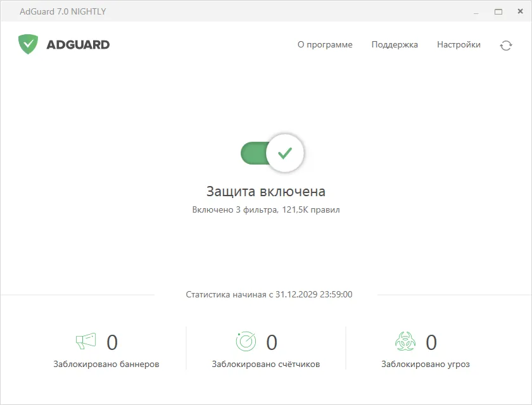Toggle the protection switch off
The width and height of the screenshot is (532, 405).
[x=272, y=153]
